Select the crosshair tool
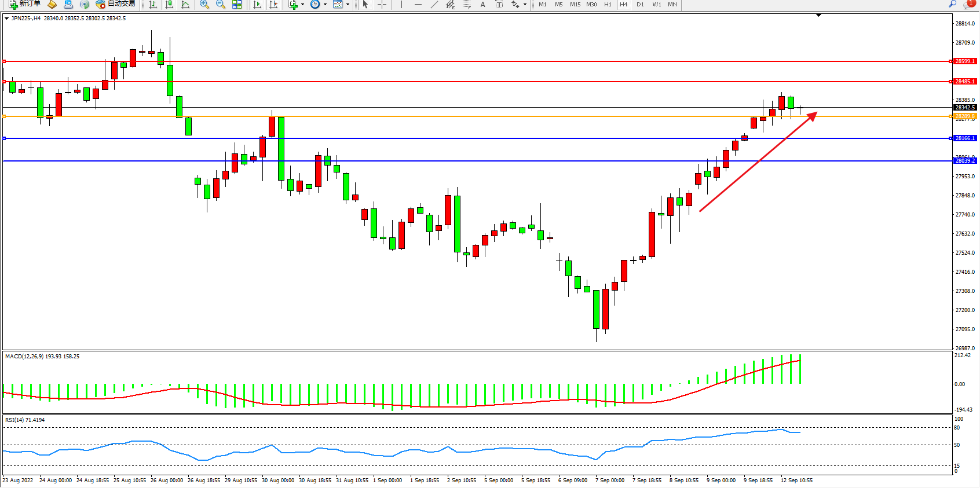Viewport: 980px width, 488px height. [x=382, y=5]
